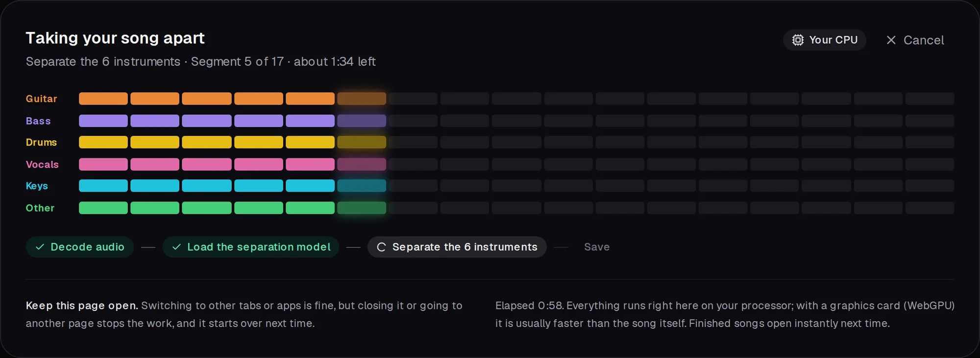Select the Separate the 6 instruments step
The height and width of the screenshot is (358, 980).
tap(457, 247)
